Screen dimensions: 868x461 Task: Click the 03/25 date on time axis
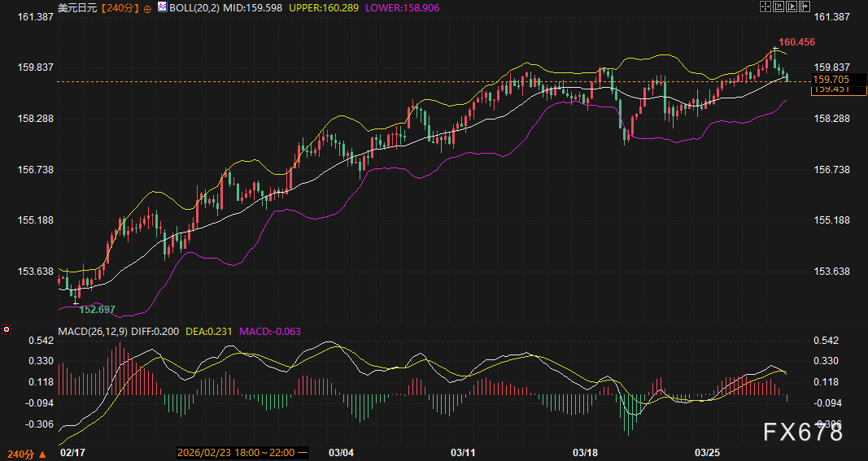[706, 452]
